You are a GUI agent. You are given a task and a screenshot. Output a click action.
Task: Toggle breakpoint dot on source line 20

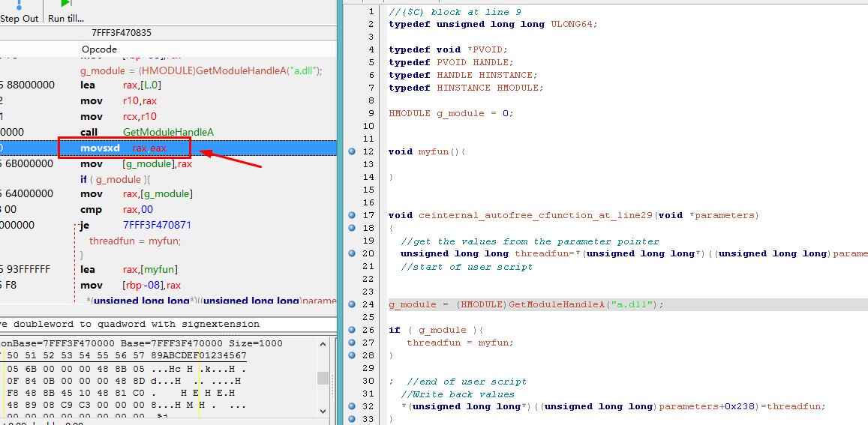pos(352,253)
